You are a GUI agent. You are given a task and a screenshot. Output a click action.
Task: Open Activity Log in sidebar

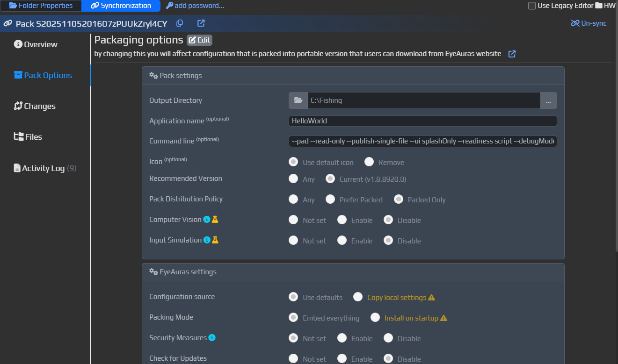click(x=45, y=168)
